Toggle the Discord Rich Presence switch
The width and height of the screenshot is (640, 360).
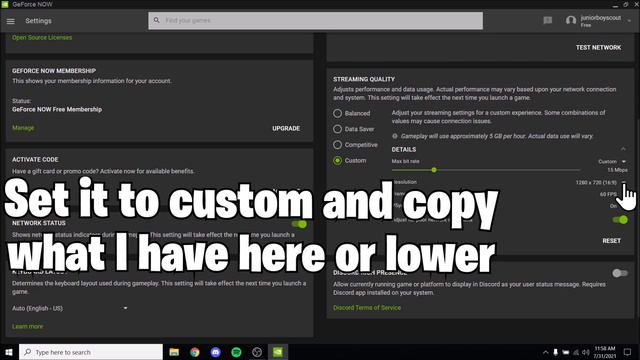[620, 273]
